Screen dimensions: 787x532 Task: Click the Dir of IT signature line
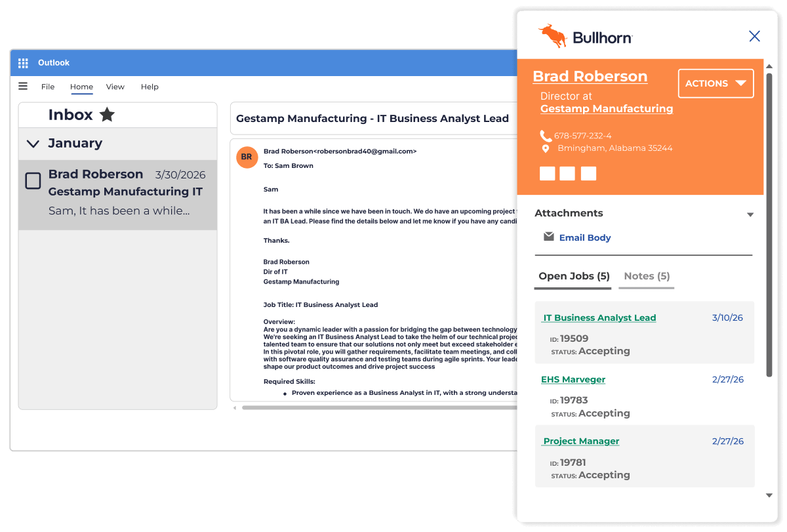275,272
